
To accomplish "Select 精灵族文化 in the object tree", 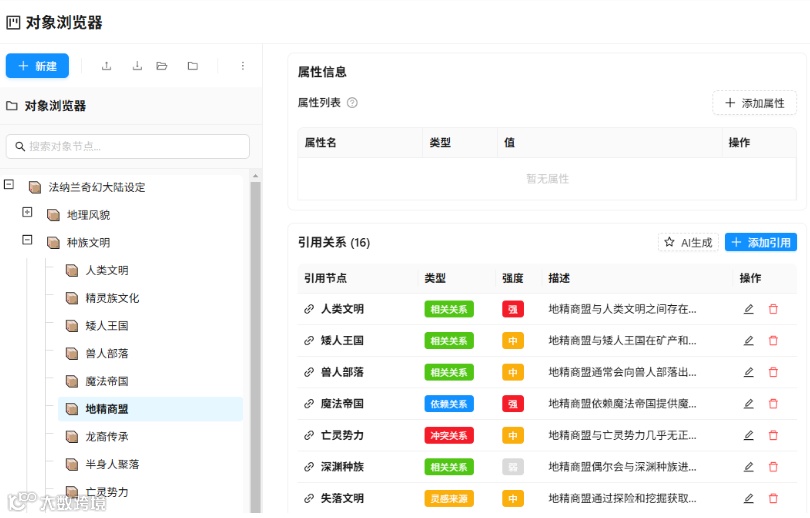I will (112, 298).
